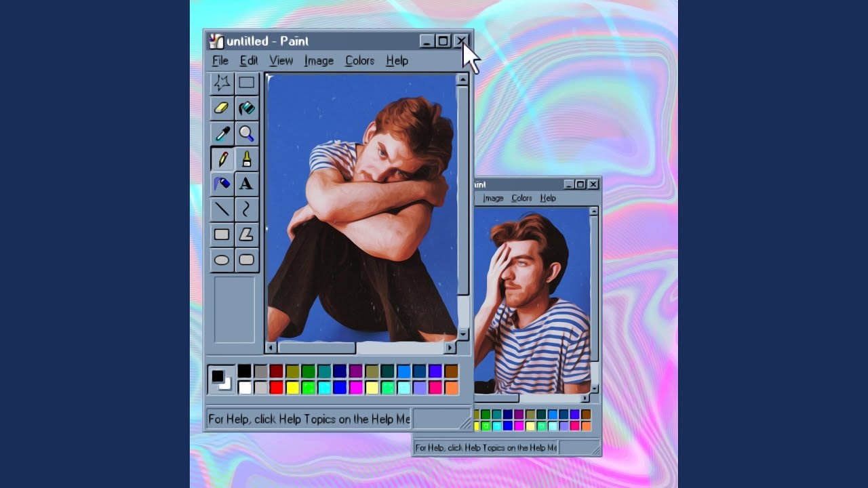The width and height of the screenshot is (868, 488).
Task: Choose the Ellipse shape tool
Action: [x=222, y=260]
